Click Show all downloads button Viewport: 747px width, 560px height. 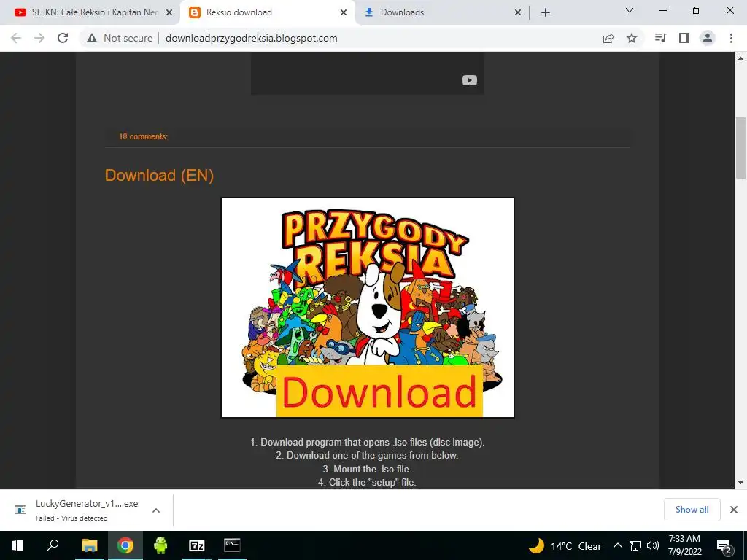click(x=692, y=510)
